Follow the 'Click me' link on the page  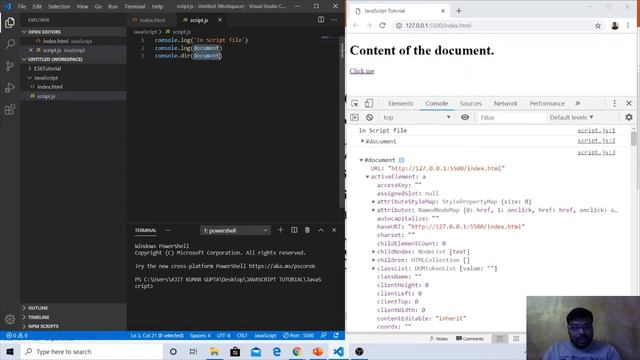[x=362, y=71]
